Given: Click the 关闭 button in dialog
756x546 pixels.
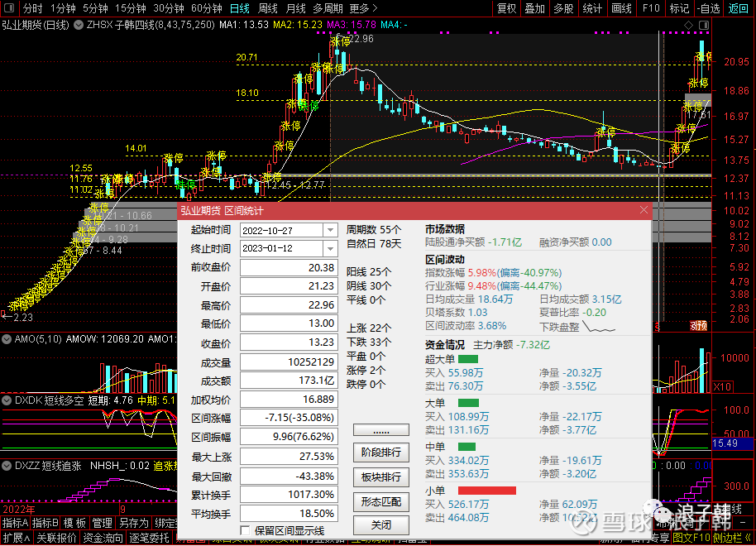Looking at the screenshot, I should point(380,524).
